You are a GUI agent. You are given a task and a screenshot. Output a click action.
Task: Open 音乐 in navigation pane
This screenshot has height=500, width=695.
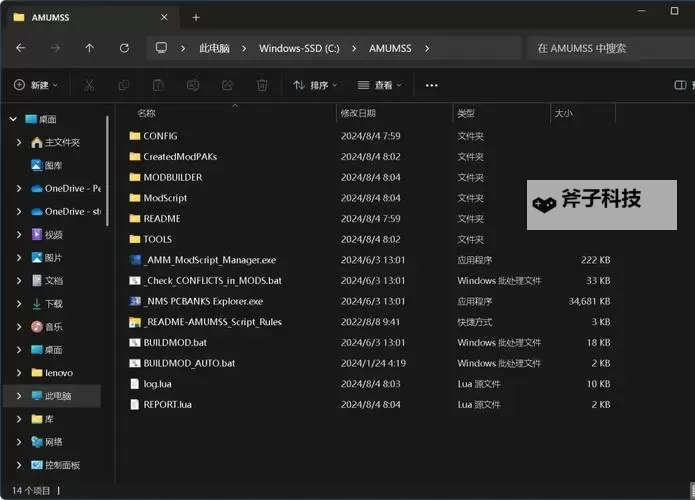(47, 327)
